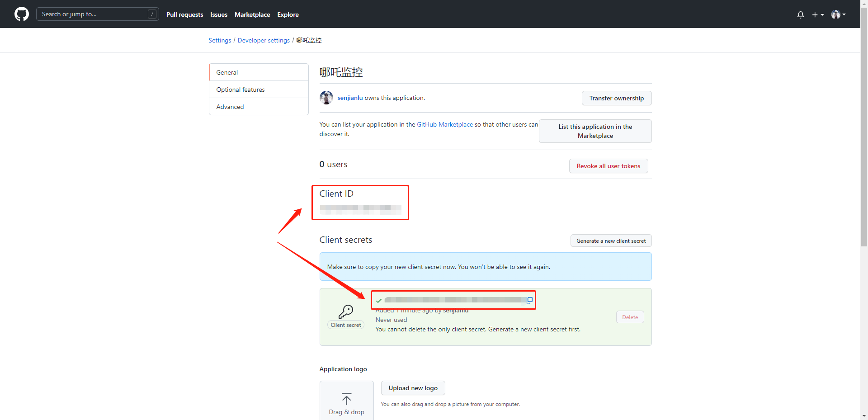Click the '0 users' count text
Screen dimensions: 868x420
333,165
